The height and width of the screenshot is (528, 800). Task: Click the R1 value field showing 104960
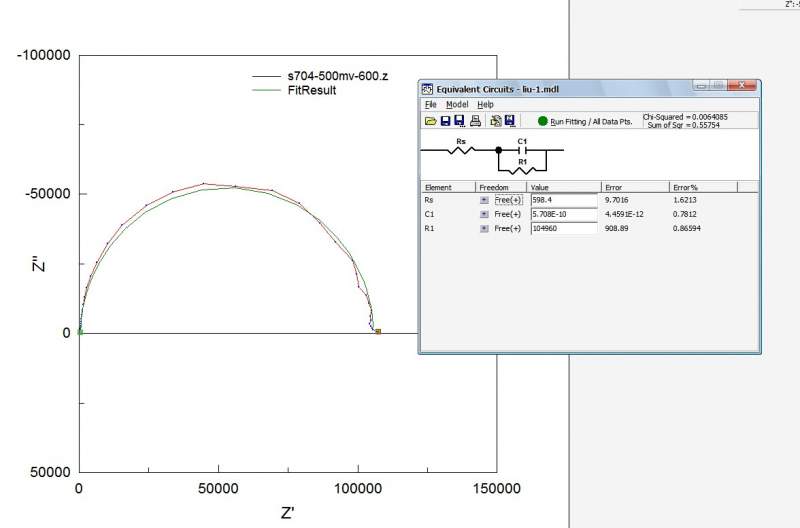[x=564, y=229]
